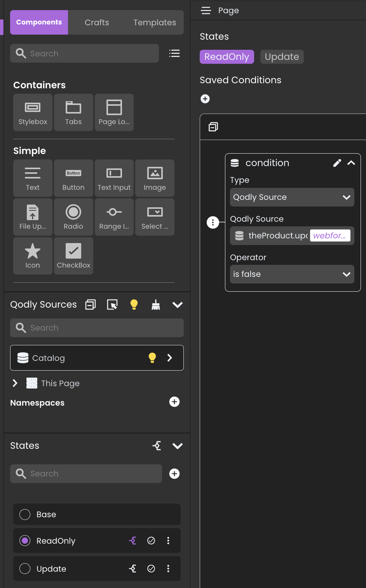
Task: Switch to the Crafts tab
Action: tap(97, 23)
